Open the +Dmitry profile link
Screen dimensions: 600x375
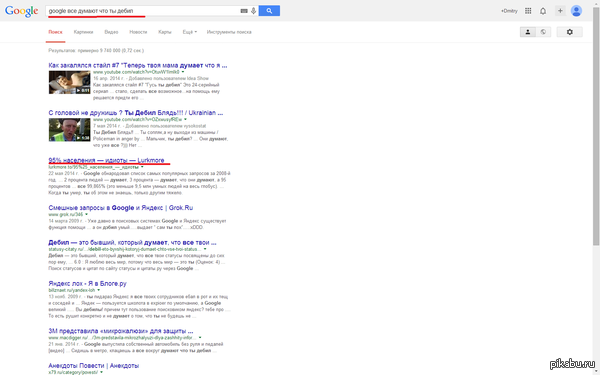[509, 11]
